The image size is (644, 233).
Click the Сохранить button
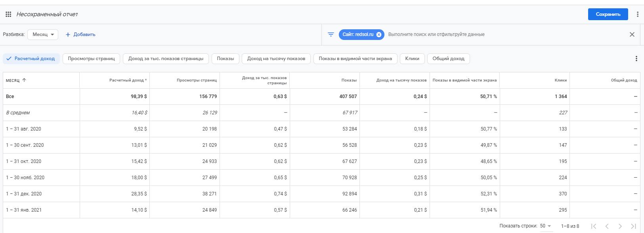608,14
